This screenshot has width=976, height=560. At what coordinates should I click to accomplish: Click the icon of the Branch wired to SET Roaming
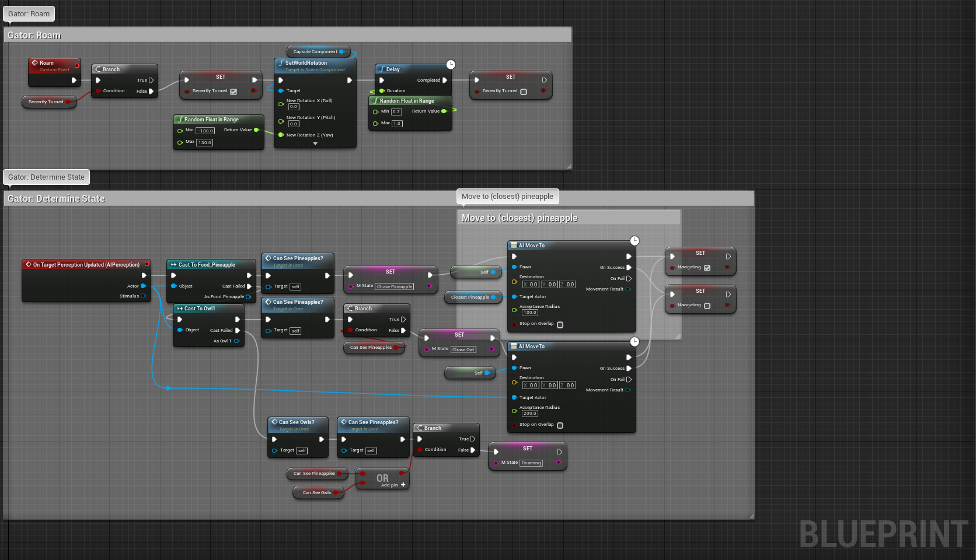[x=420, y=428]
